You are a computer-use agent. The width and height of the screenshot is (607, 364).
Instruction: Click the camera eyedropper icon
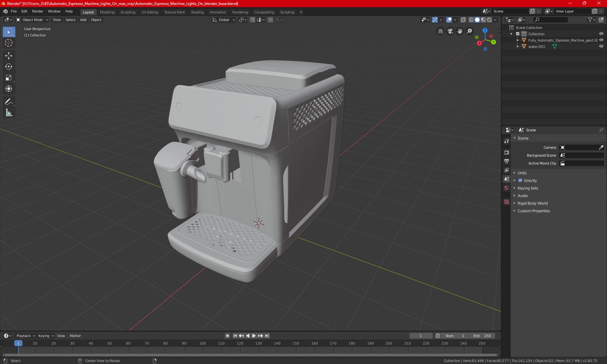pos(601,148)
